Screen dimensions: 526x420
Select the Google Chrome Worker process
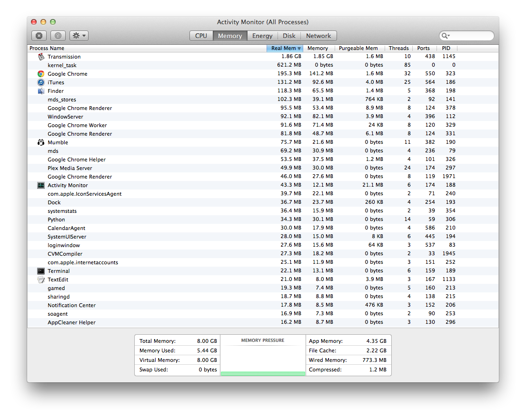pyautogui.click(x=263, y=125)
